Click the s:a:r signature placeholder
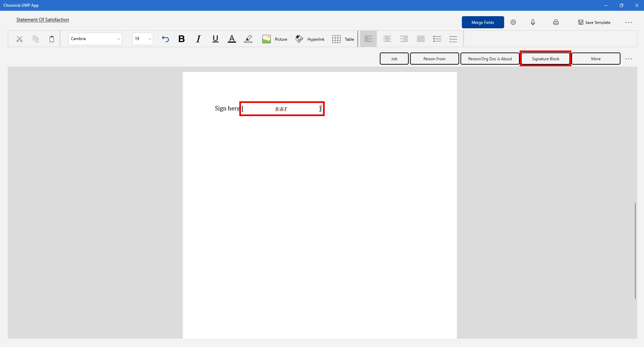Image resolution: width=644 pixels, height=347 pixels. (x=282, y=108)
